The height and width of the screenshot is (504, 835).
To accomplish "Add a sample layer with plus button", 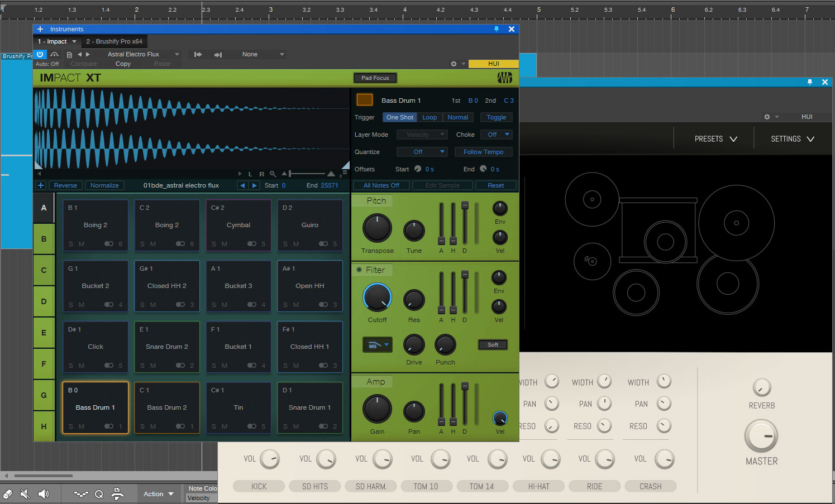I will point(41,185).
